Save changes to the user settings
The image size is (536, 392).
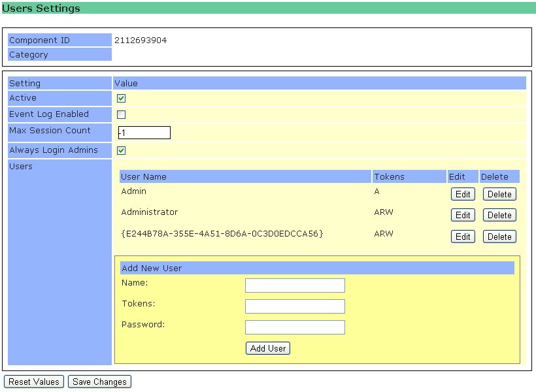[x=99, y=382]
